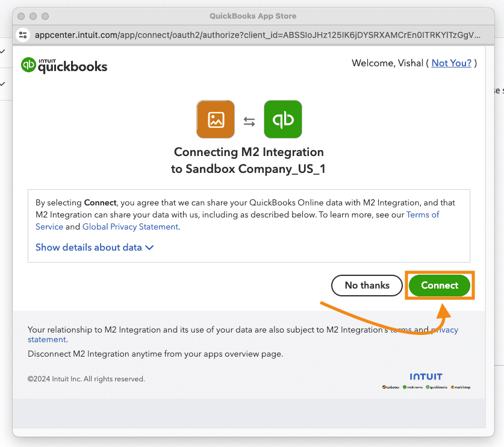This screenshot has width=504, height=447.
Task: Click the privacy statement link near the bottom
Action: point(46,339)
